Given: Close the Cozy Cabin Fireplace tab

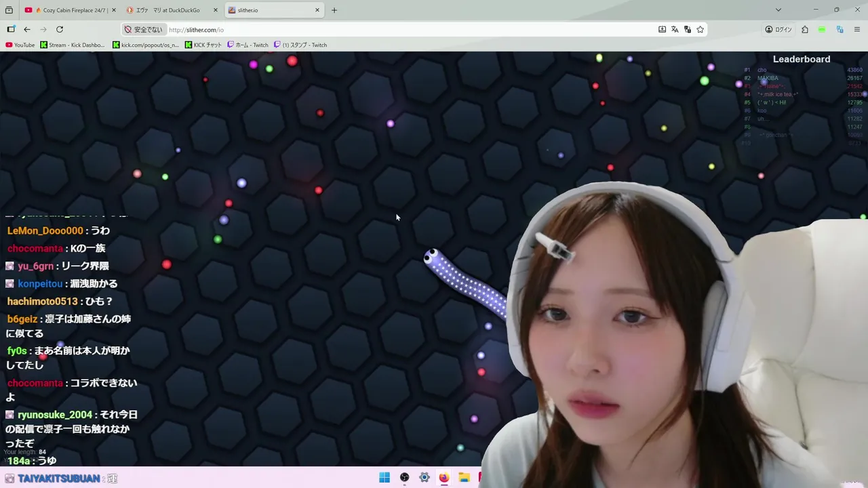Looking at the screenshot, I should [x=113, y=10].
